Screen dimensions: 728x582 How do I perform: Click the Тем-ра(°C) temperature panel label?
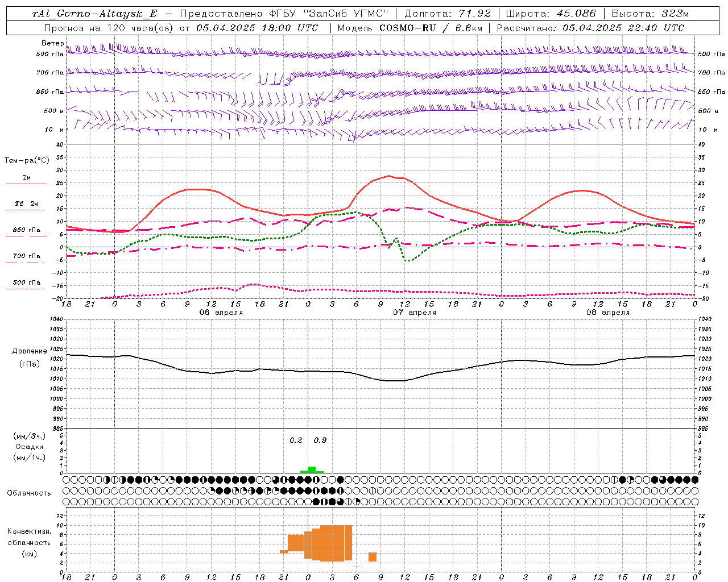(x=27, y=161)
